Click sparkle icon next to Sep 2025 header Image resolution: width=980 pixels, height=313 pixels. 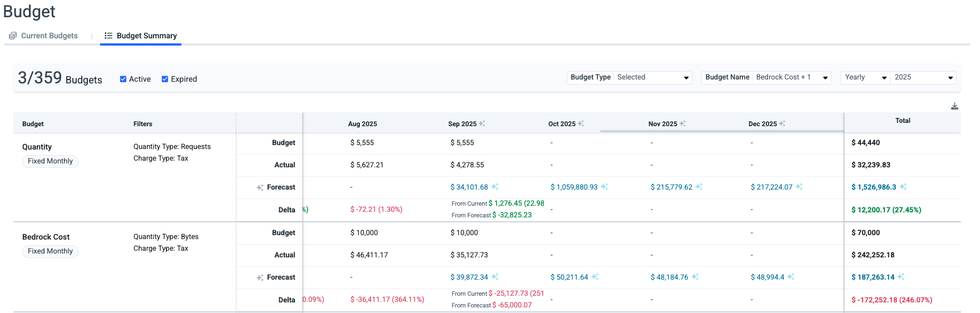482,123
